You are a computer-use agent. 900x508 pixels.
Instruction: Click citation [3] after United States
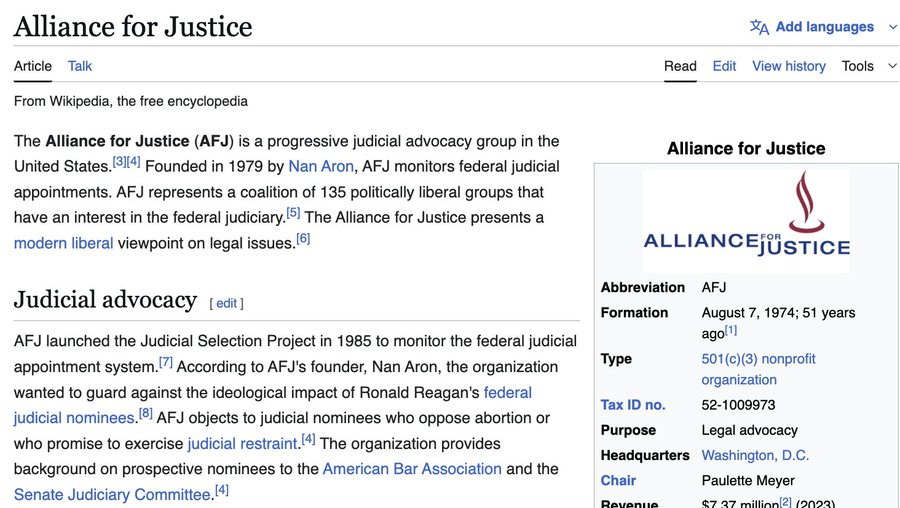(x=119, y=161)
